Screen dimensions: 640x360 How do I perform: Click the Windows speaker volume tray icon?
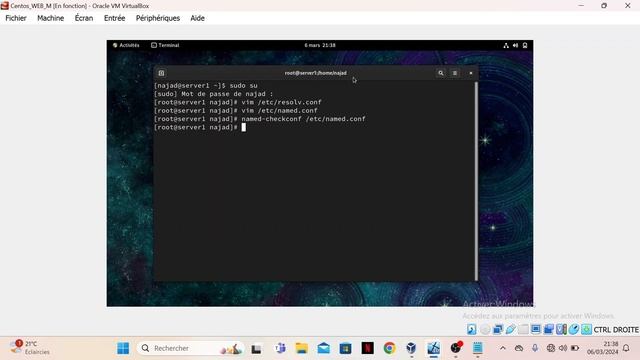pos(563,348)
